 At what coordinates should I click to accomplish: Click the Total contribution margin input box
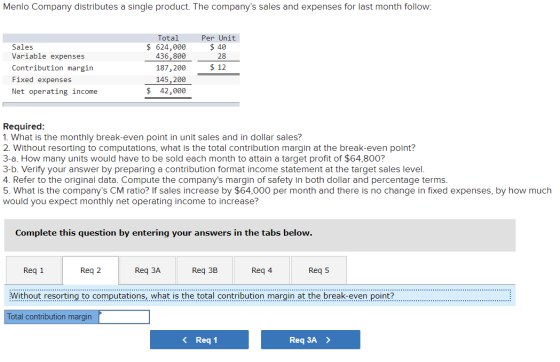[x=124, y=317]
